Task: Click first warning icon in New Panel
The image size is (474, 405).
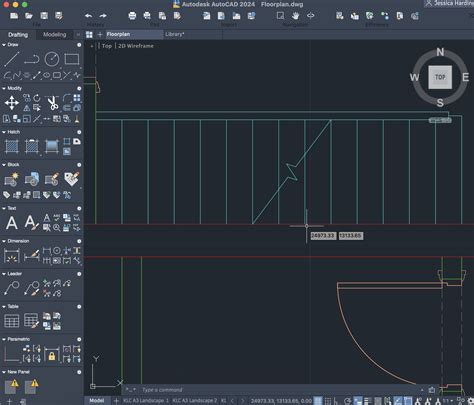Action: 12,387
